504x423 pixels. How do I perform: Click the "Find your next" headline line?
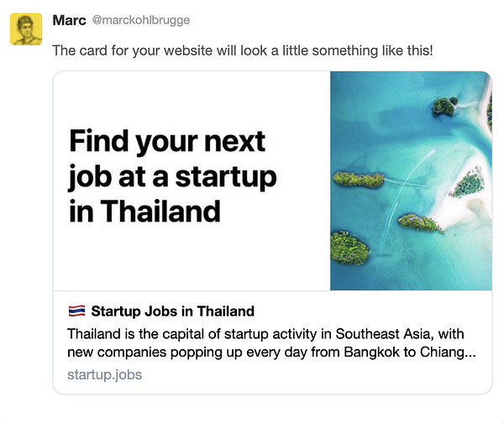pyautogui.click(x=167, y=140)
